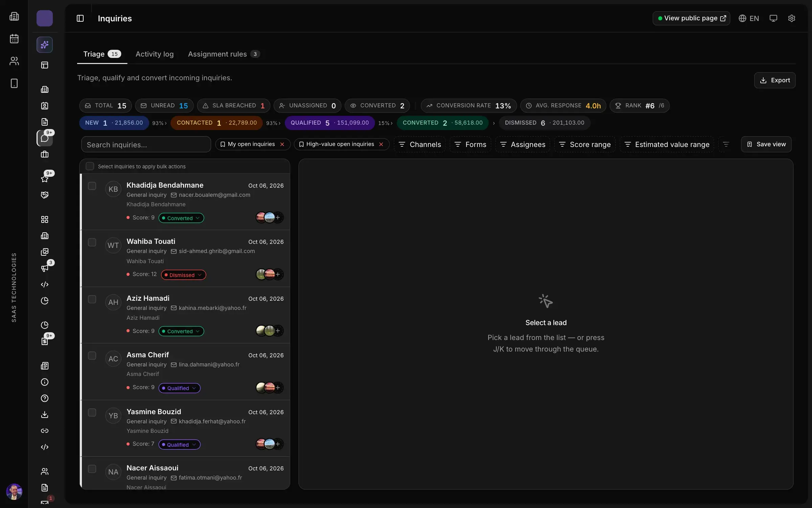Remove the My open inquiries saved filter
This screenshot has width=812, height=508.
[x=282, y=144]
